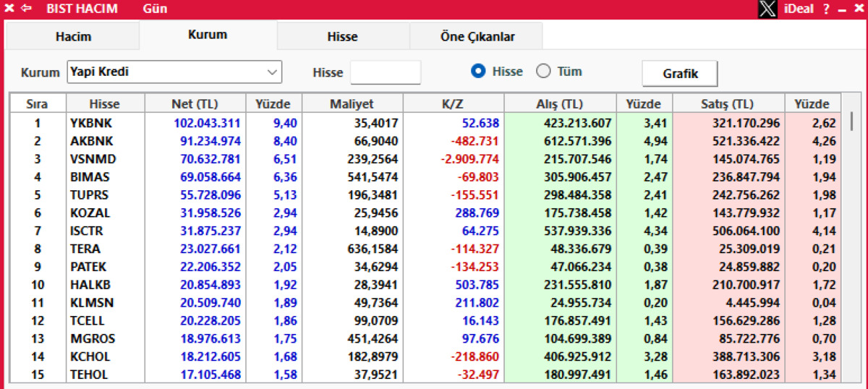This screenshot has width=868, height=389.
Task: Select the KOZAL stock symbol
Action: [x=90, y=213]
